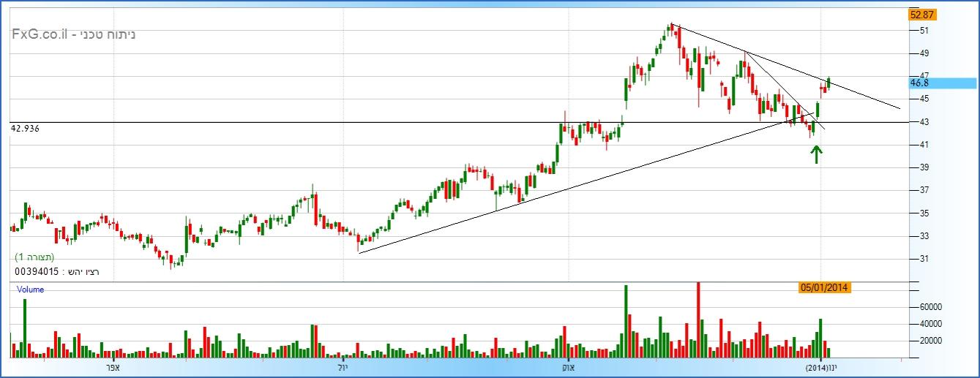The image size is (980, 378).
Task: Click the tall green volume bar at far left
Action: point(24,329)
